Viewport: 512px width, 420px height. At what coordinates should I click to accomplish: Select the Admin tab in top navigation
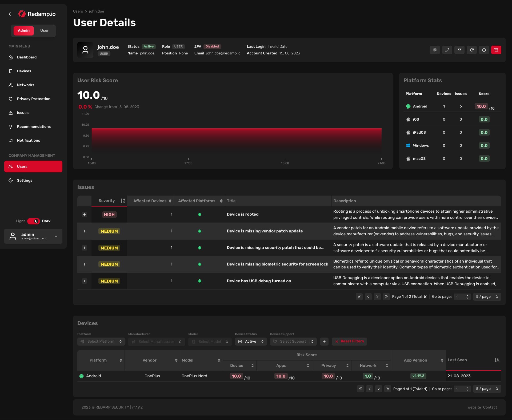tap(23, 30)
